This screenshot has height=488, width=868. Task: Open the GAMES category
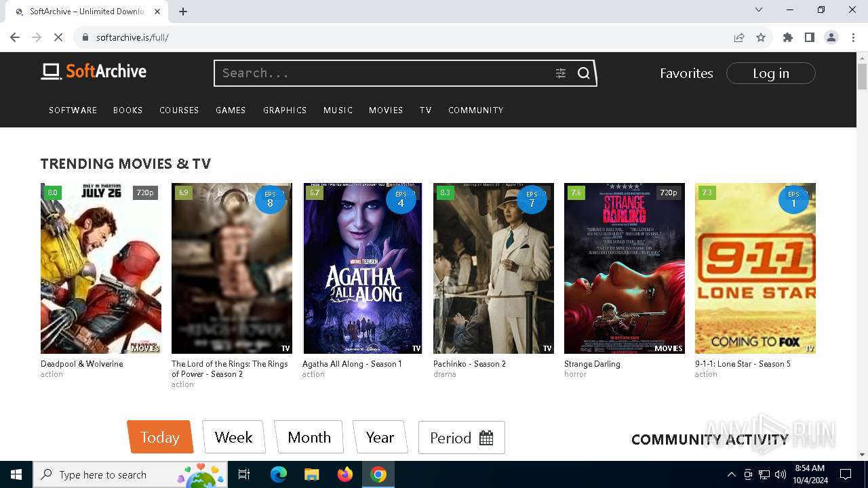coord(231,110)
